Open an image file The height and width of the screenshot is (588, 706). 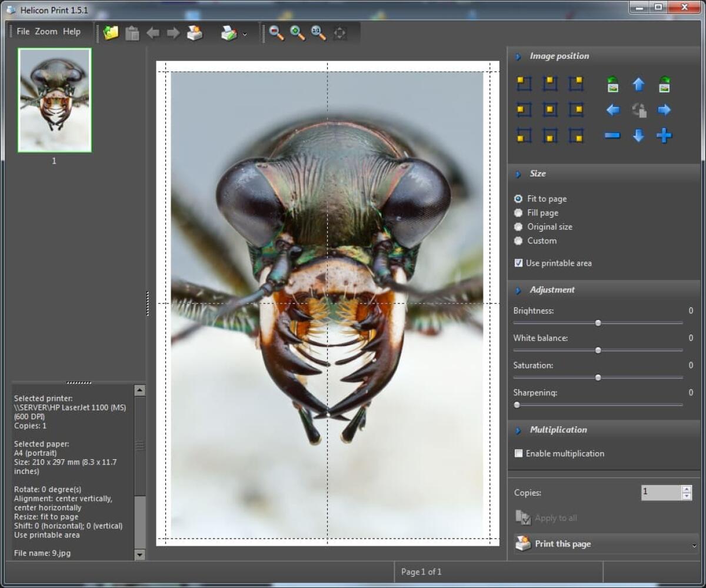coord(109,33)
